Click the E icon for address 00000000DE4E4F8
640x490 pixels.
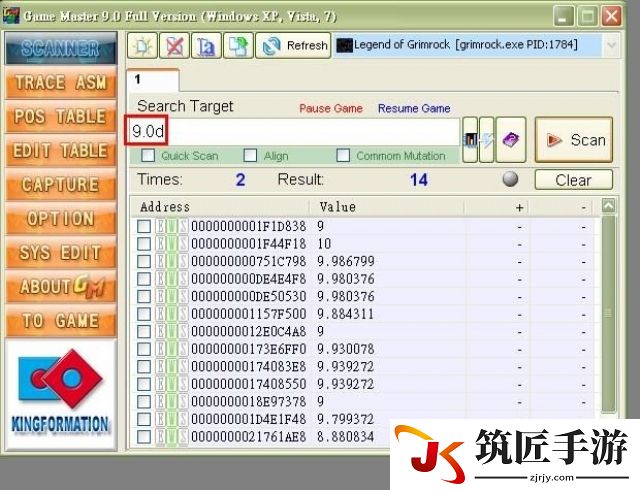click(160, 279)
